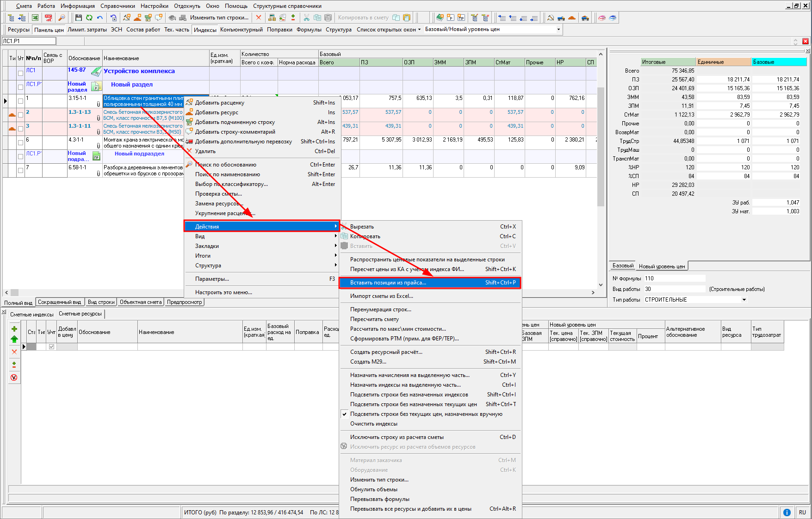Expand the 'Структура' submenu in context menu
The width and height of the screenshot is (812, 519).
(x=262, y=266)
